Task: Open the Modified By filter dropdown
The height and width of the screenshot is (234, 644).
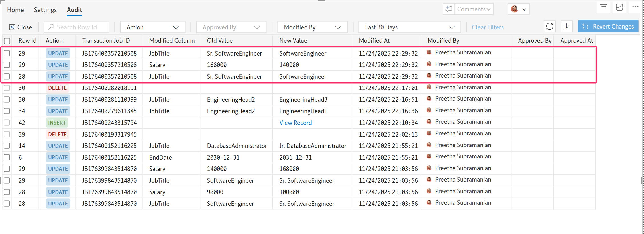Action: coord(312,27)
